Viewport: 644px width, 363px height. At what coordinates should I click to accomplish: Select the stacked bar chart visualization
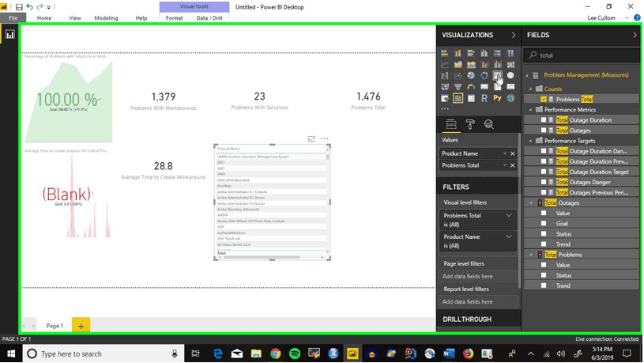point(444,53)
